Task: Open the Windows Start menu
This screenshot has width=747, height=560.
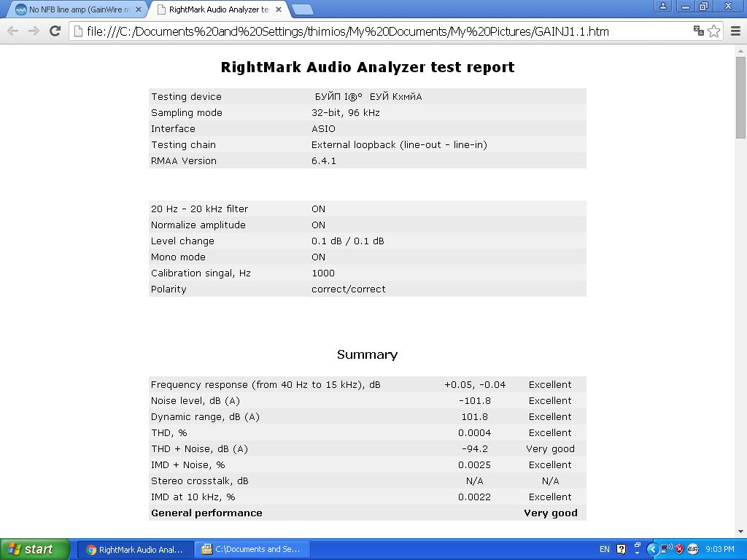Action: click(35, 549)
